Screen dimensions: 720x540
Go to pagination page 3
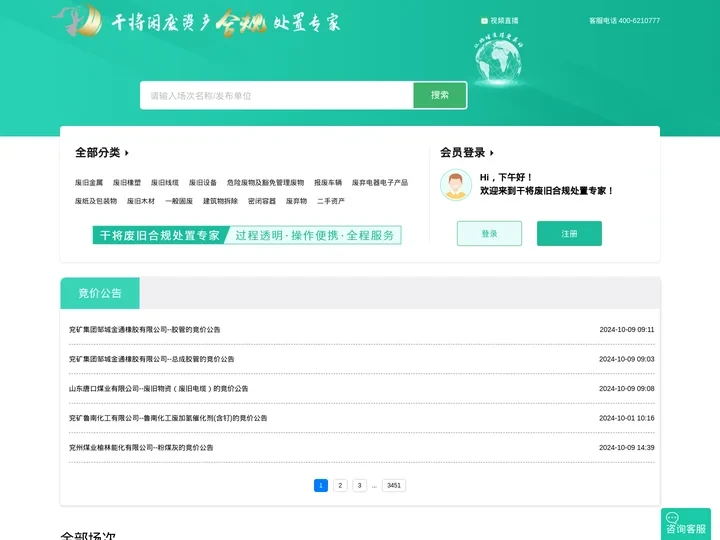coord(360,485)
